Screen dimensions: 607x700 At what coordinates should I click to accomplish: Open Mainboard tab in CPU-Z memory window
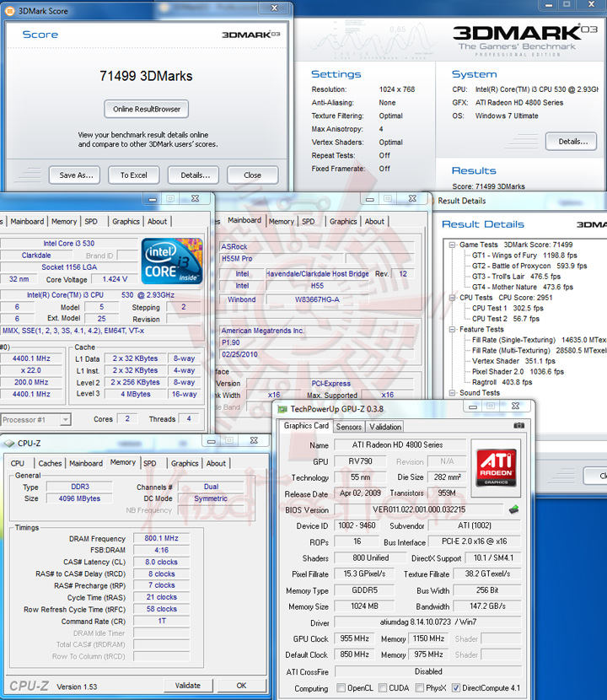click(x=86, y=463)
